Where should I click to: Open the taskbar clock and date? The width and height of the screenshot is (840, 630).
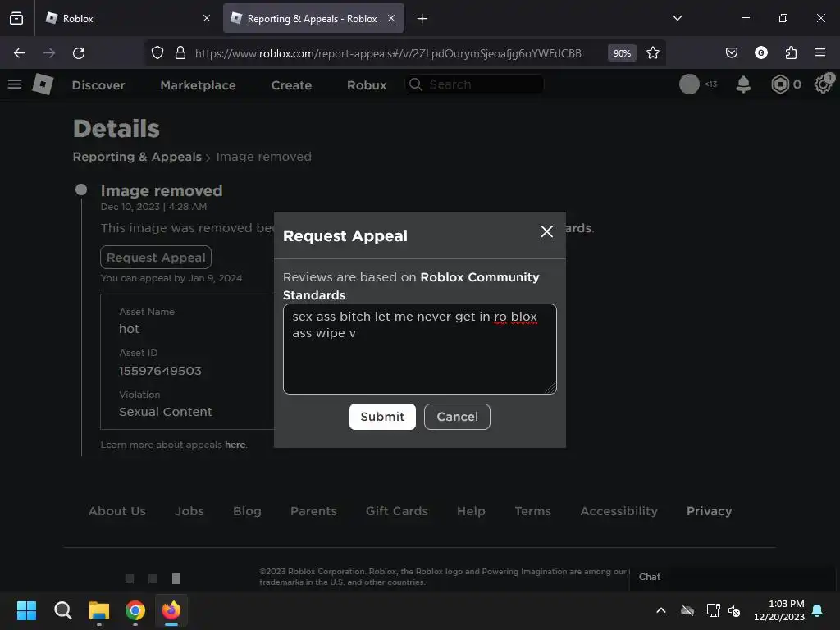click(778, 610)
